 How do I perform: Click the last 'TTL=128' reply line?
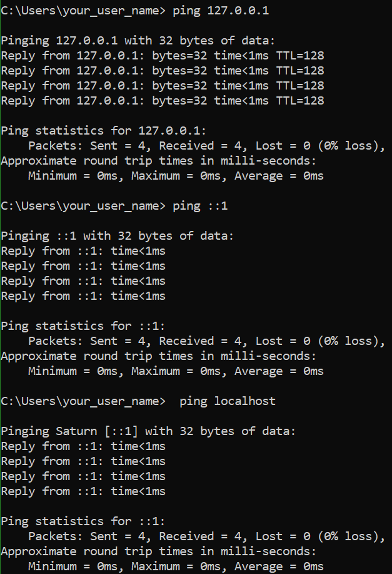tap(163, 101)
